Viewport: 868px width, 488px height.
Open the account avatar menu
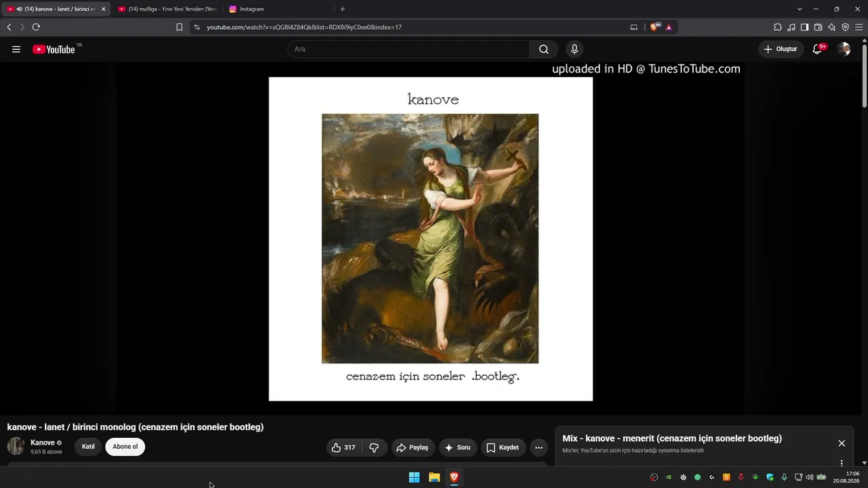(x=844, y=49)
